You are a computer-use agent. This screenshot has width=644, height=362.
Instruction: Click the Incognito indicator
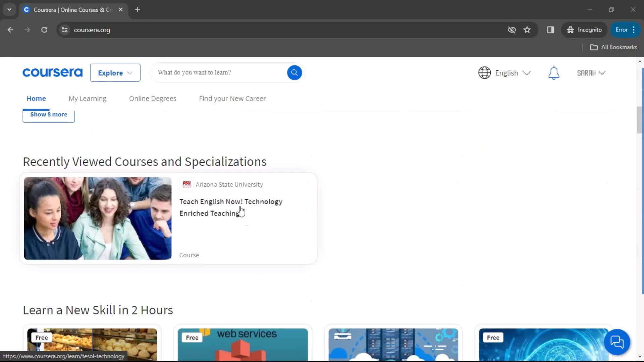(x=584, y=30)
